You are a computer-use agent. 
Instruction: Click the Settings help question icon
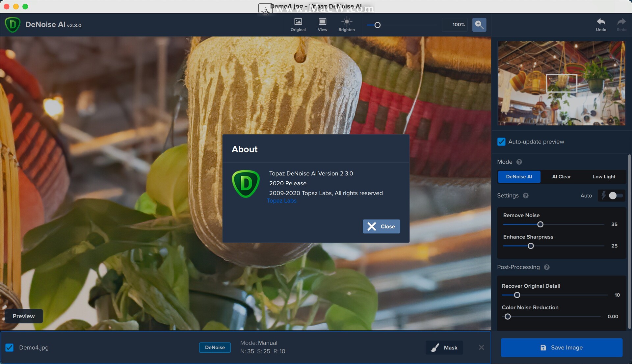(526, 195)
